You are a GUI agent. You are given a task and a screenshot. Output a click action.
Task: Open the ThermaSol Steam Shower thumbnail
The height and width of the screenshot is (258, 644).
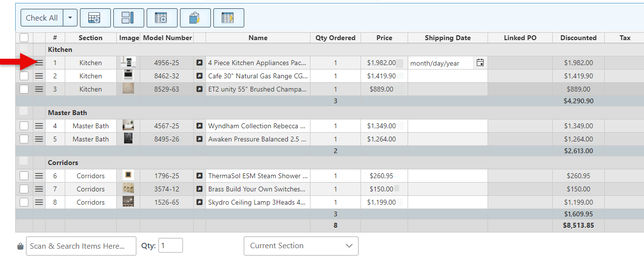pos(128,176)
